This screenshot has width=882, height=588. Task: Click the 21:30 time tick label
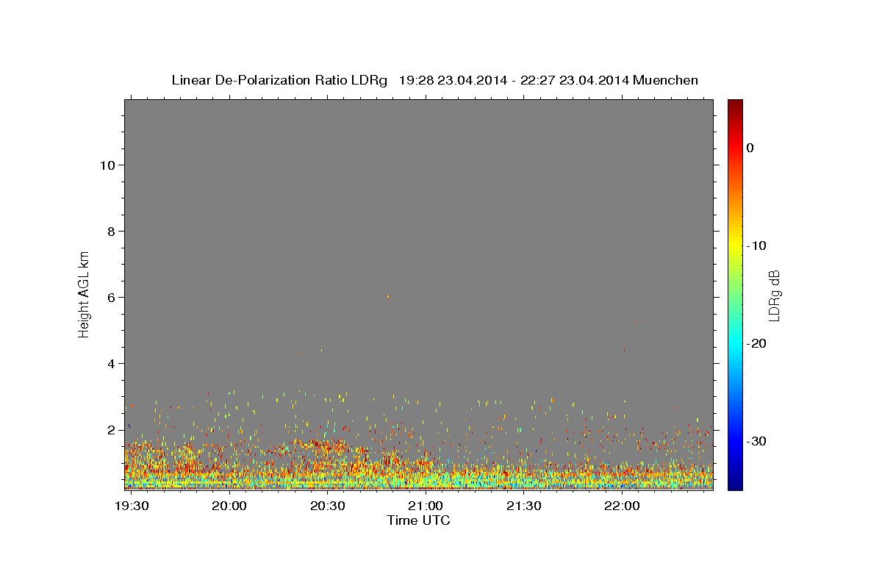(x=523, y=507)
